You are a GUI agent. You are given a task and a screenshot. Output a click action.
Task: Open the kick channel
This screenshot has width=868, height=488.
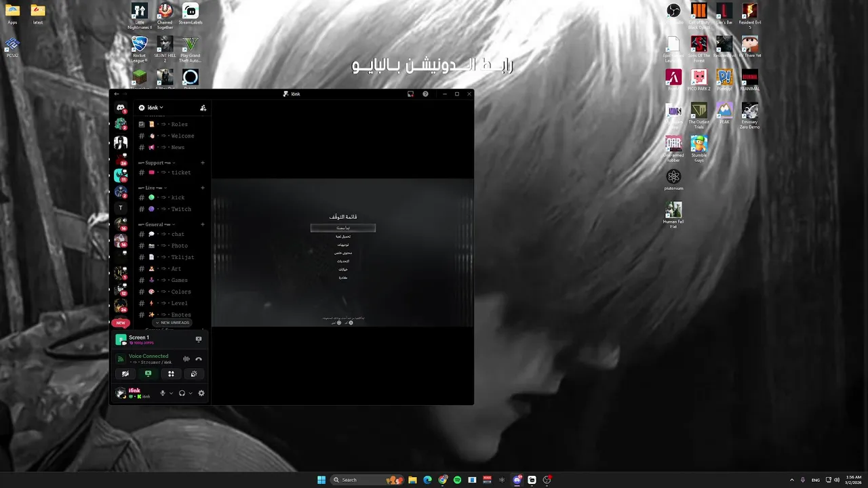pyautogui.click(x=172, y=197)
